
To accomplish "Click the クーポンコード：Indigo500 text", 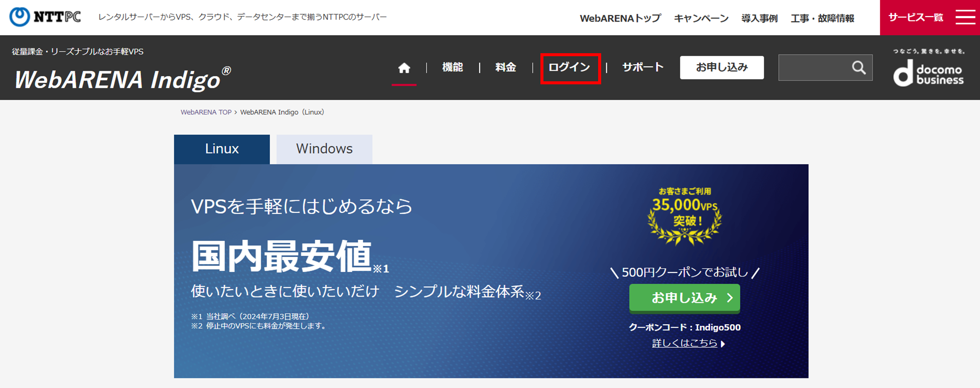I will 684,327.
